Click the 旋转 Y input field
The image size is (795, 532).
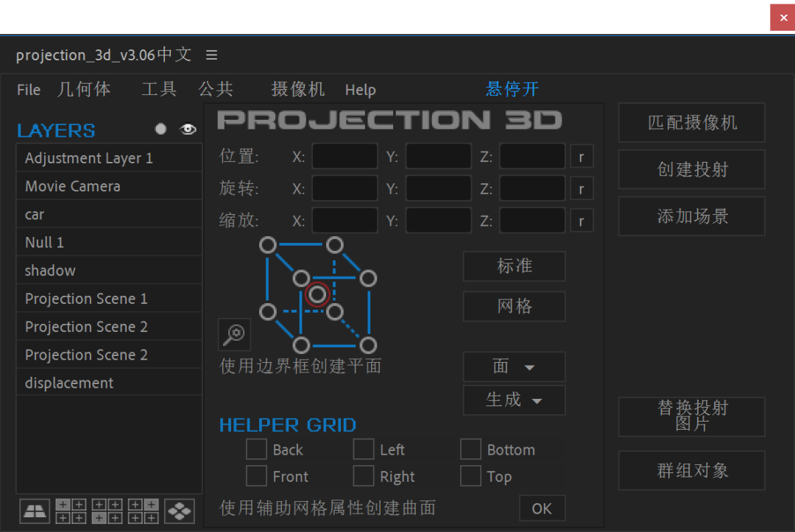click(439, 188)
